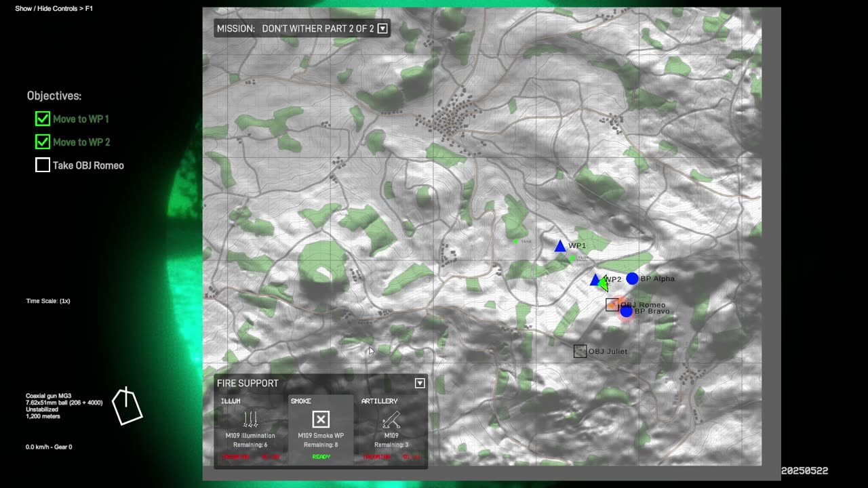Toggle the Move to WP 1 checkbox

[43, 119]
